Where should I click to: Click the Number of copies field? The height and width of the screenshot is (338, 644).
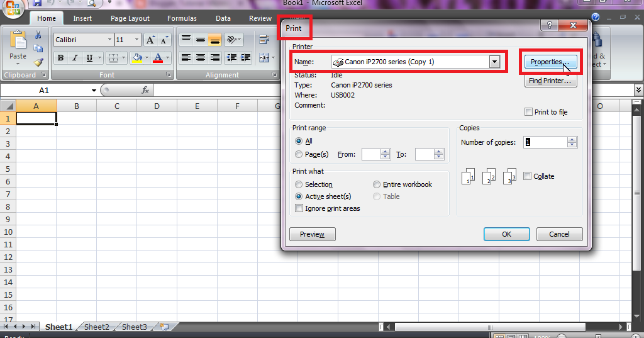[545, 142]
